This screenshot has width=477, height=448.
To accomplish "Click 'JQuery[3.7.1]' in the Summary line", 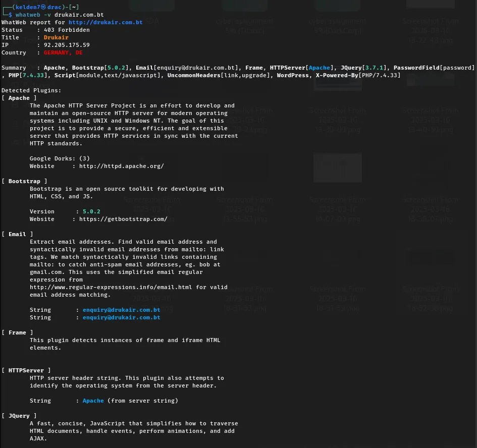I will (363, 68).
